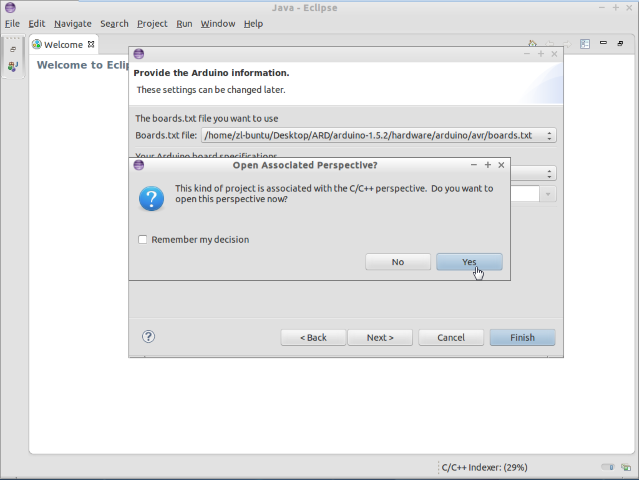The image size is (639, 480).
Task: Click the Back button in the wizard
Action: 313,337
